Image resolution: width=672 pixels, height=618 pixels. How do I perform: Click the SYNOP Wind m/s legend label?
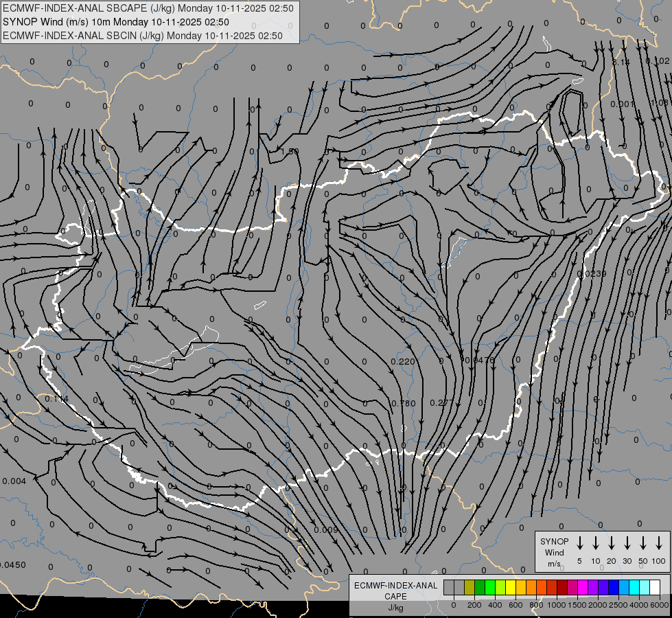554,552
